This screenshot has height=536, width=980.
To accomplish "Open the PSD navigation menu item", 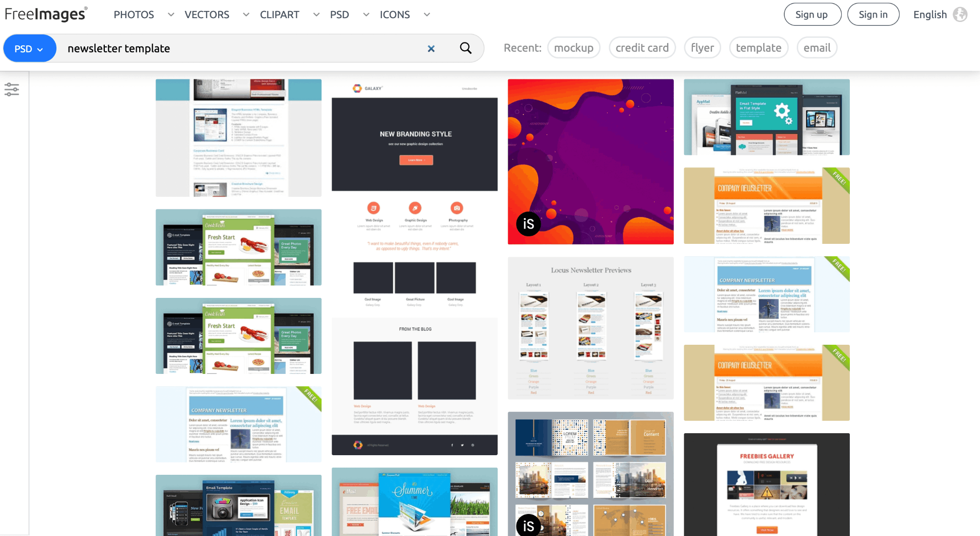I will [x=339, y=15].
